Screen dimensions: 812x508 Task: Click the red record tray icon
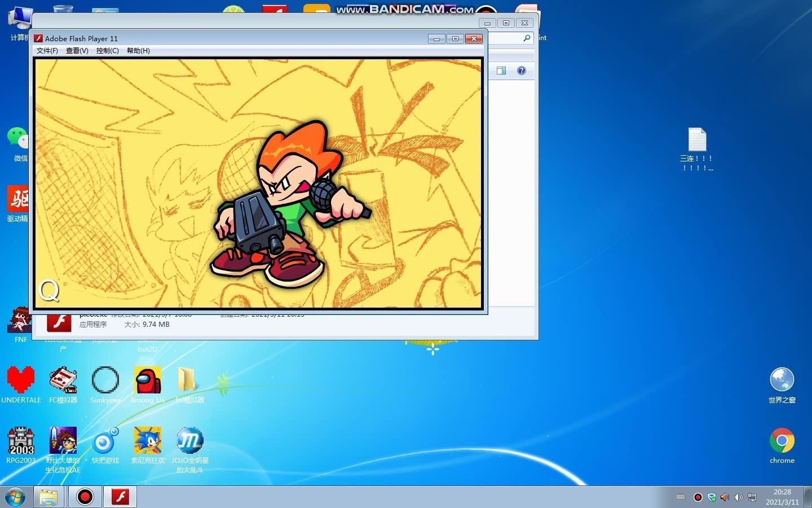click(x=698, y=497)
